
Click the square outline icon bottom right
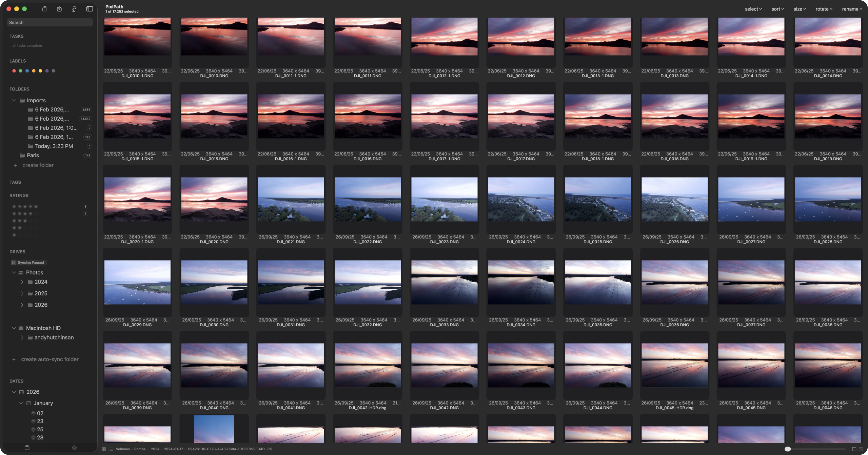click(x=854, y=449)
